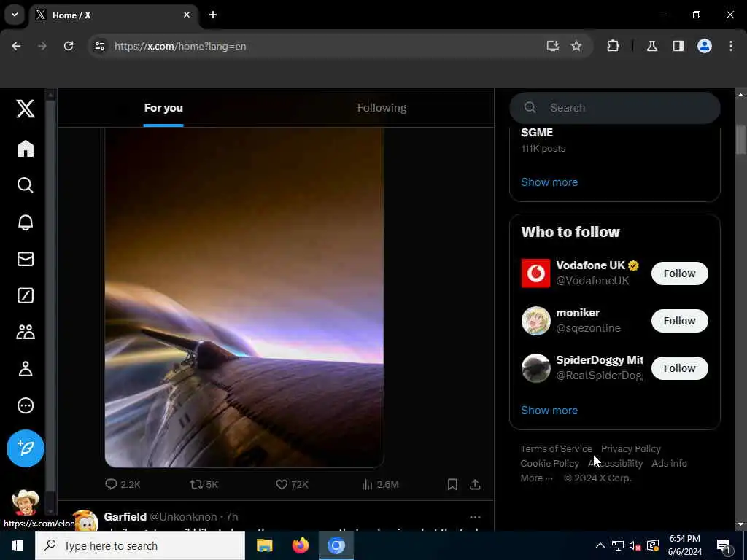Viewport: 747px width, 560px height.
Task: Compose a new post with feather button
Action: [x=26, y=448]
